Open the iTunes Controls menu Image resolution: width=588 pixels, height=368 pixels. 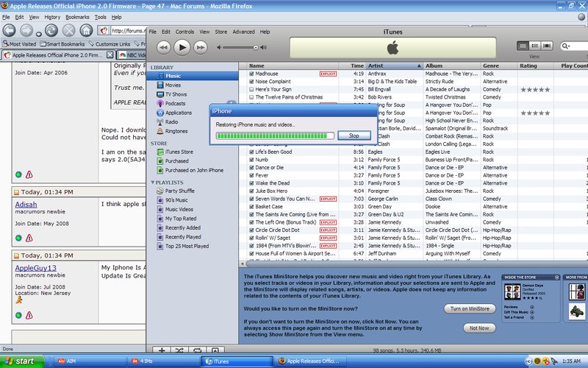coord(185,32)
